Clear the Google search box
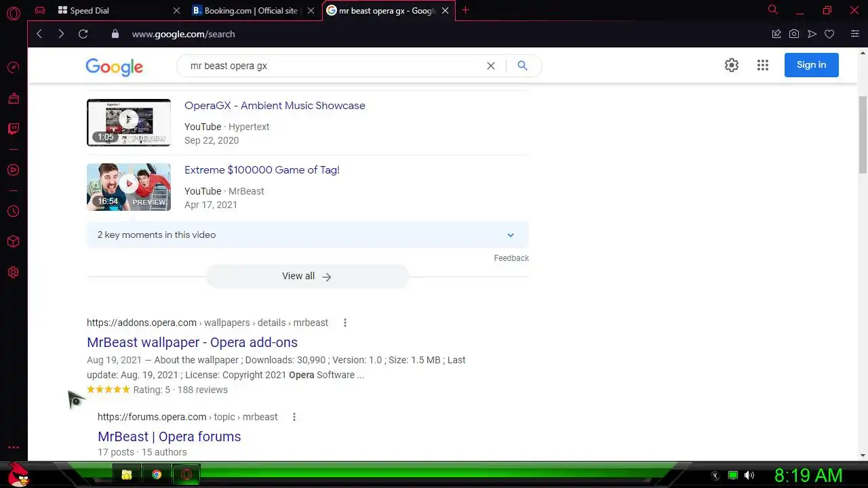868x488 pixels. (x=491, y=66)
